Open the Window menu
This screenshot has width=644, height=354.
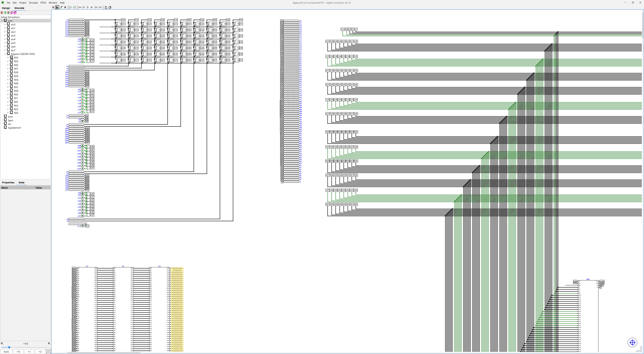[53, 3]
